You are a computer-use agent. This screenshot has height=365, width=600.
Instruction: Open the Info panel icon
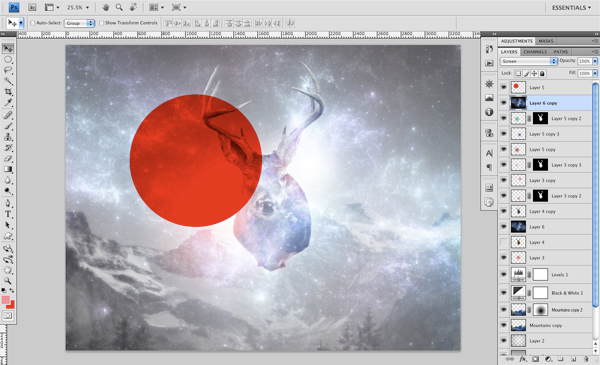[x=489, y=112]
